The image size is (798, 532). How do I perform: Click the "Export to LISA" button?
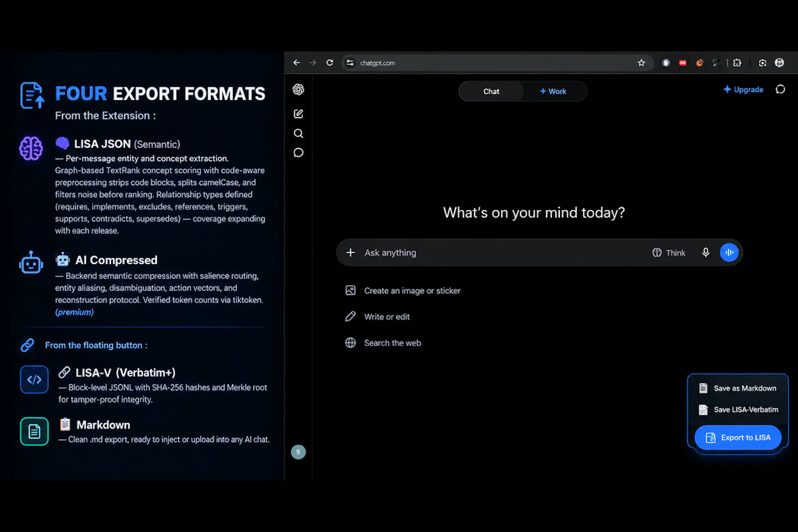click(738, 438)
